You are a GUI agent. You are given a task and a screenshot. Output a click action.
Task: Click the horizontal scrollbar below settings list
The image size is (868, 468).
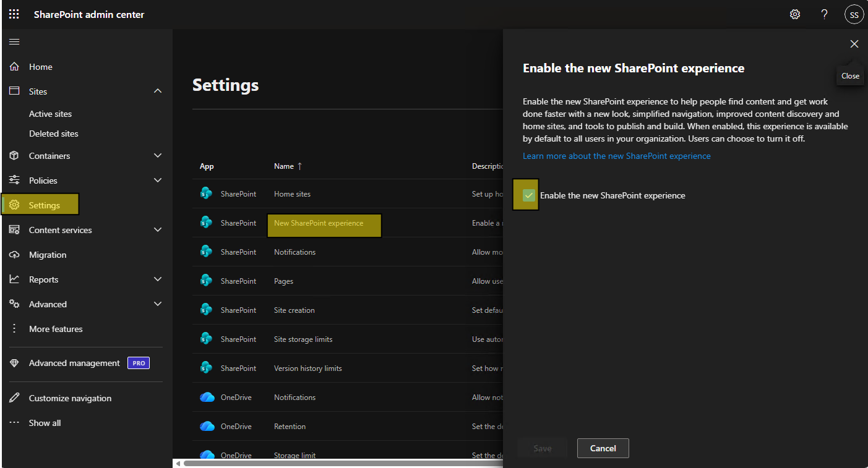pos(340,463)
